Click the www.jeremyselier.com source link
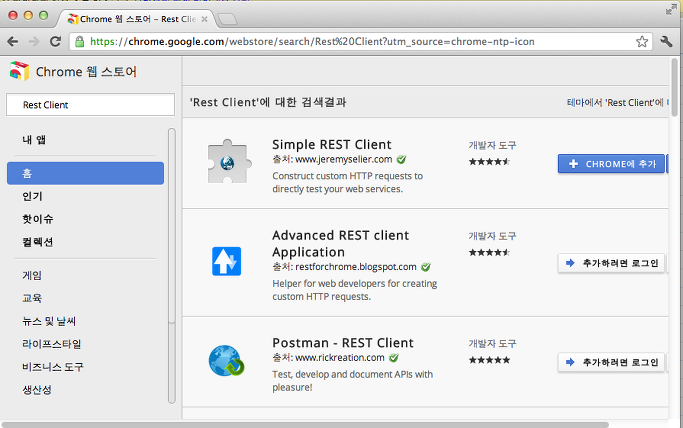The width and height of the screenshot is (683, 428). pos(344,159)
